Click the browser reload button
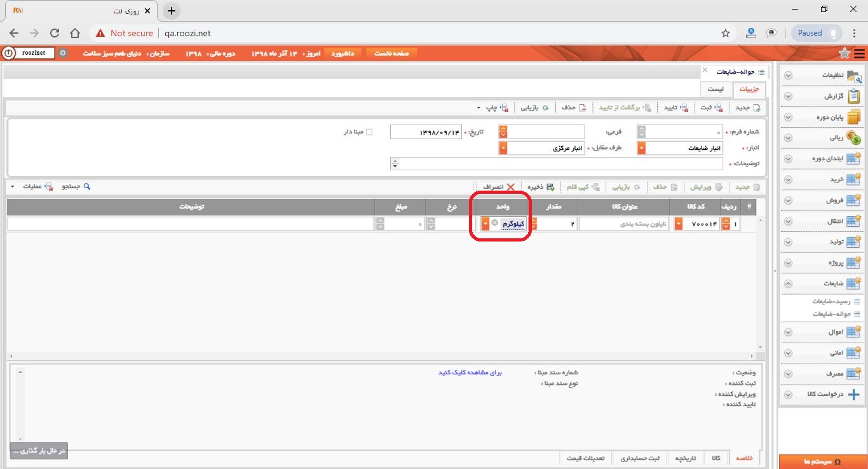 tap(55, 33)
